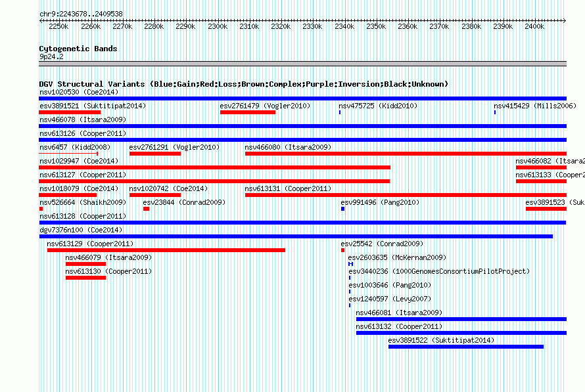Open esv23844 (Conrad2009) variant

click(x=184, y=202)
